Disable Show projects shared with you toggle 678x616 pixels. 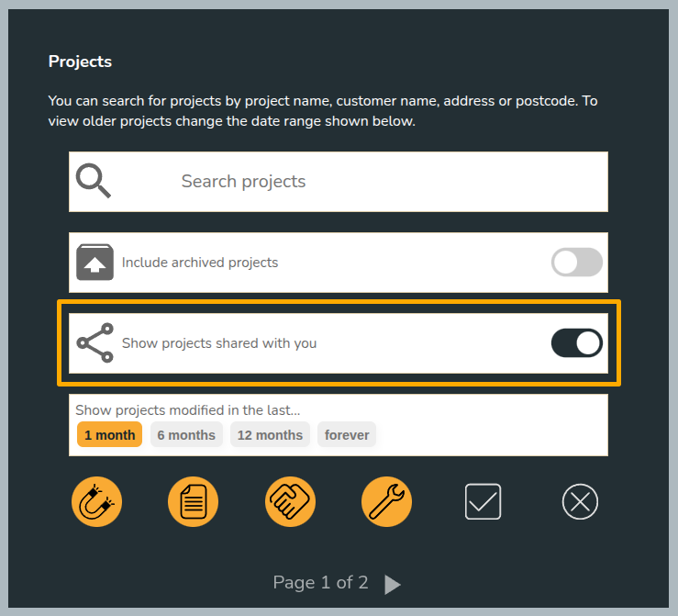click(577, 343)
